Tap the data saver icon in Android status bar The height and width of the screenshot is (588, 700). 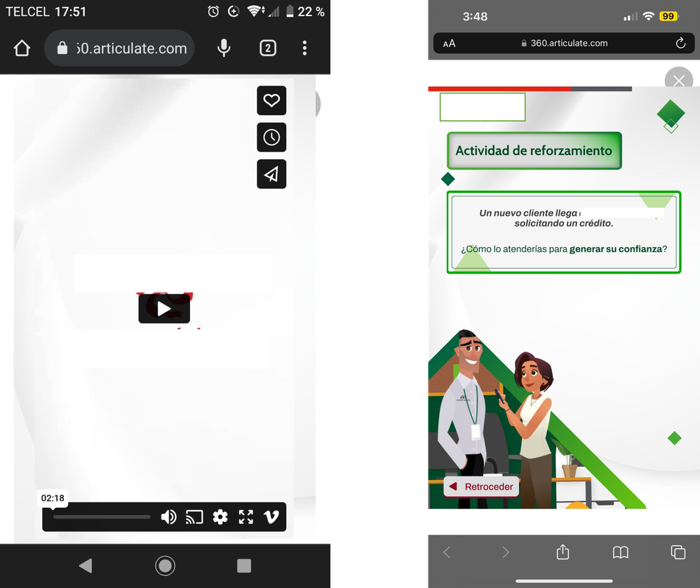(233, 12)
